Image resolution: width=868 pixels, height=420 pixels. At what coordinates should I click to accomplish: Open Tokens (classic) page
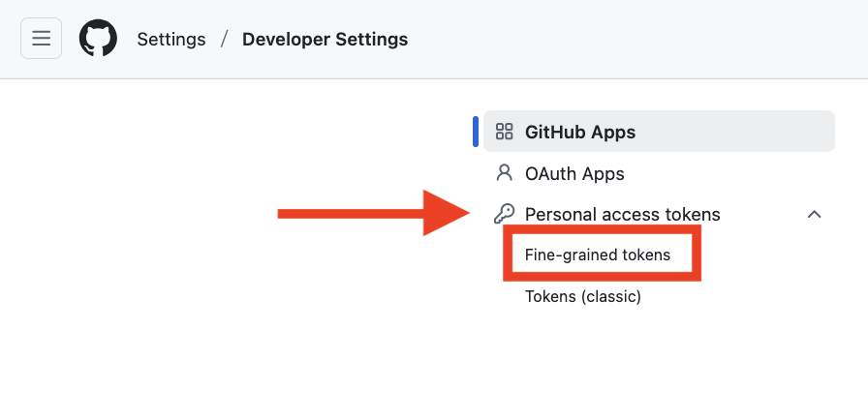[583, 297]
